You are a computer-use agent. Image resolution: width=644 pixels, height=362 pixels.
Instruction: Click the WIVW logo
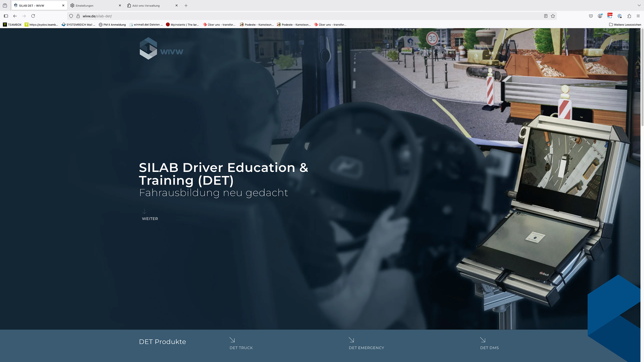[161, 49]
